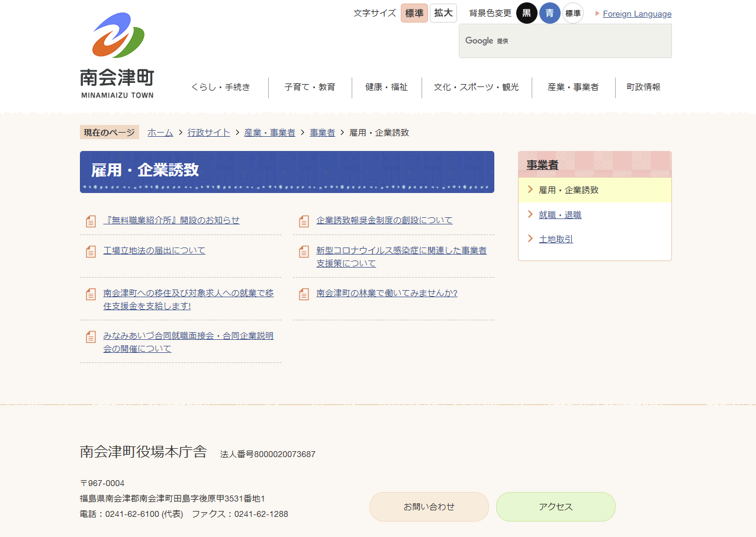Viewport: 756px width, 537px height.
Task: Open 新型コロナウイルス感染症 事業者支援策 article
Action: (401, 257)
